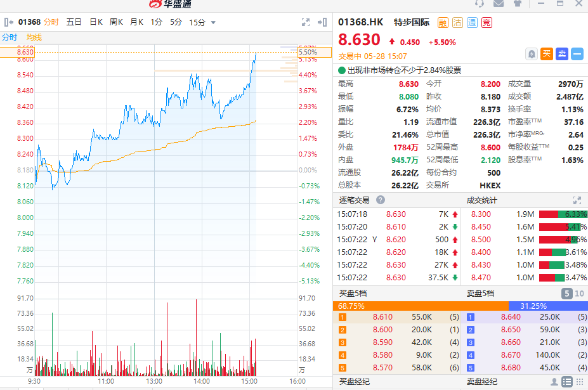Image resolution: width=588 pixels, height=390 pixels.
Task: Click the 卖盘经纪 sell broker header
Action: point(482,382)
